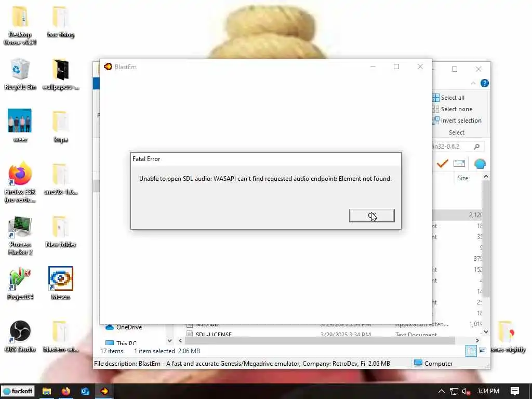
Task: Select the wallpapers folder icon
Action: (x=60, y=74)
